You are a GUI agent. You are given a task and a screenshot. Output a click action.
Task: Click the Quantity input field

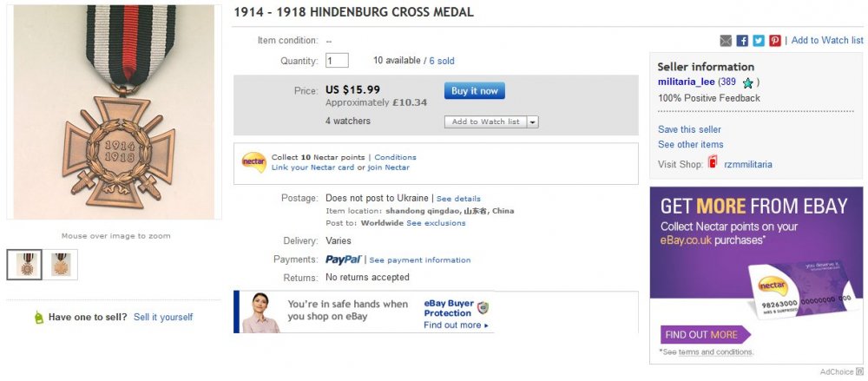[x=337, y=61]
